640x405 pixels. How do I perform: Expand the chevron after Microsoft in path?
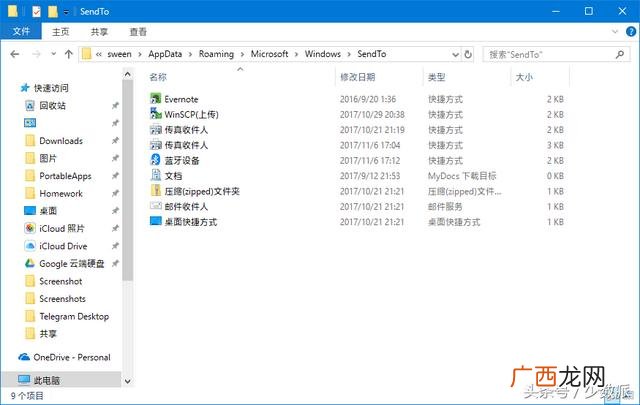coord(296,54)
